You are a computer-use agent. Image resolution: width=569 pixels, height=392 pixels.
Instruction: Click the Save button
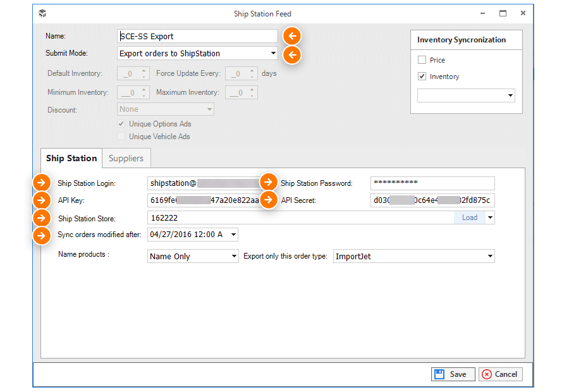pyautogui.click(x=453, y=374)
